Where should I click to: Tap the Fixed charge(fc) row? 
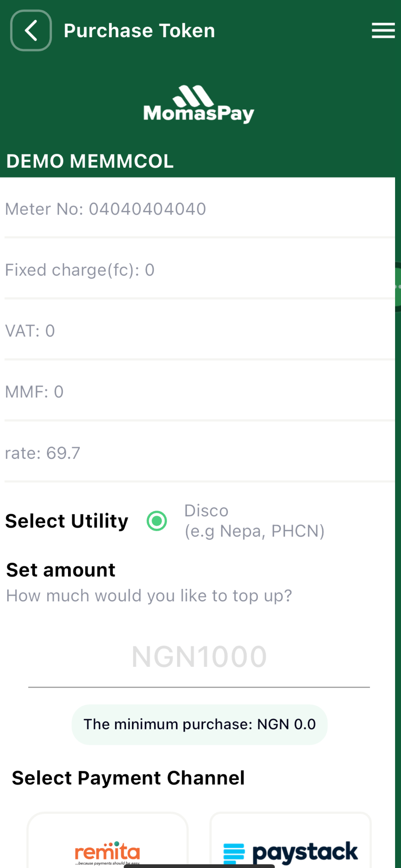(x=199, y=270)
